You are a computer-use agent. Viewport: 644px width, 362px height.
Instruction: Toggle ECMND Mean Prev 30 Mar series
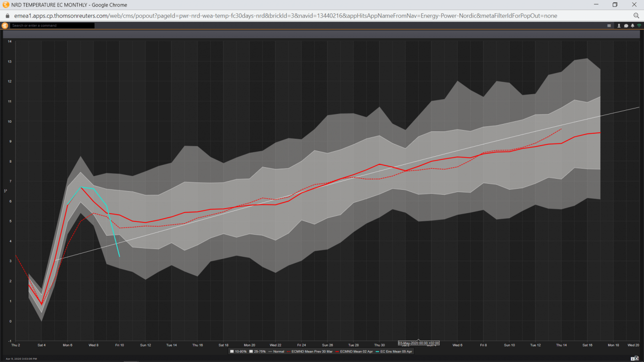point(310,351)
